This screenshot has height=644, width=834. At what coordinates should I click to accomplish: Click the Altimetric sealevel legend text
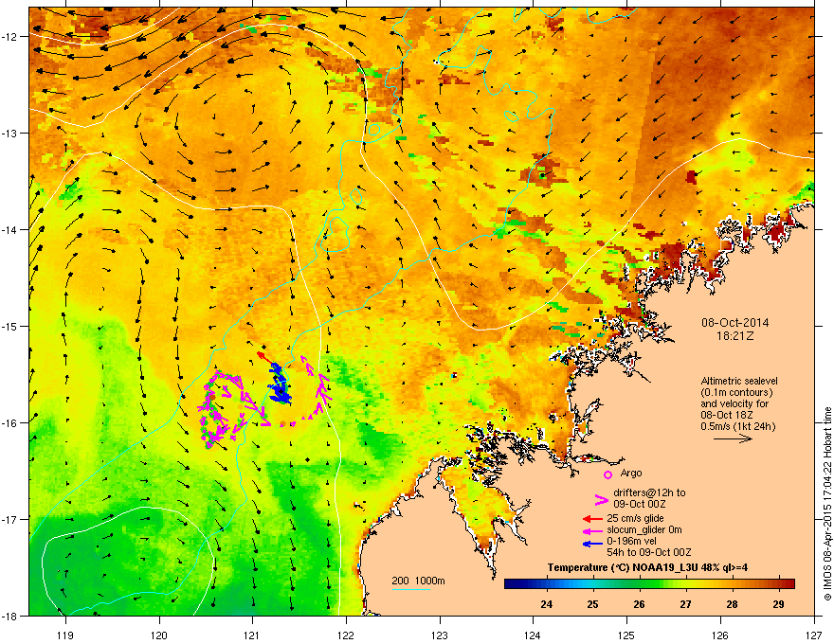pos(739,381)
